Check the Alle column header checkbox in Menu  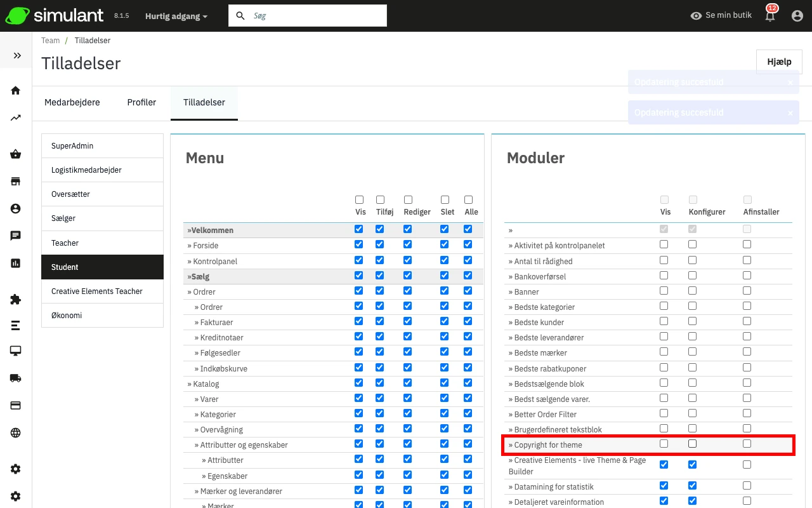click(x=469, y=199)
